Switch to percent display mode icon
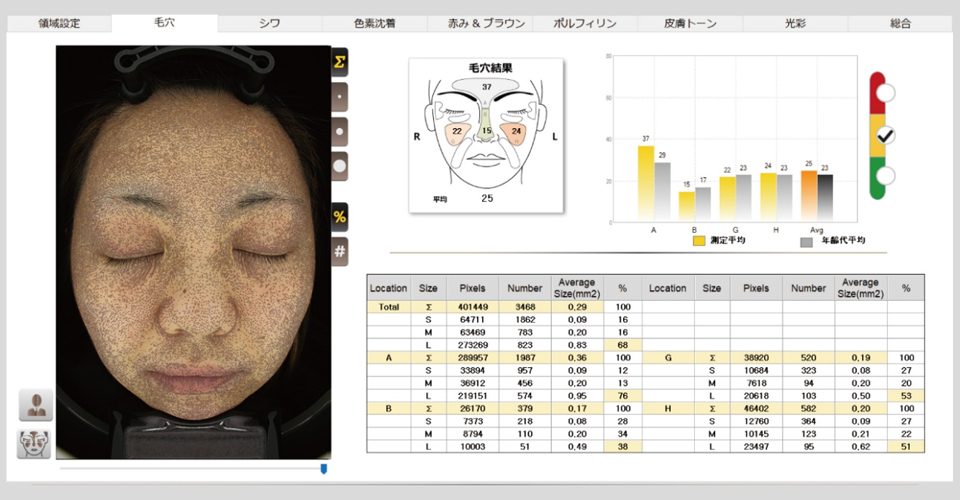960x500 pixels. [x=340, y=217]
